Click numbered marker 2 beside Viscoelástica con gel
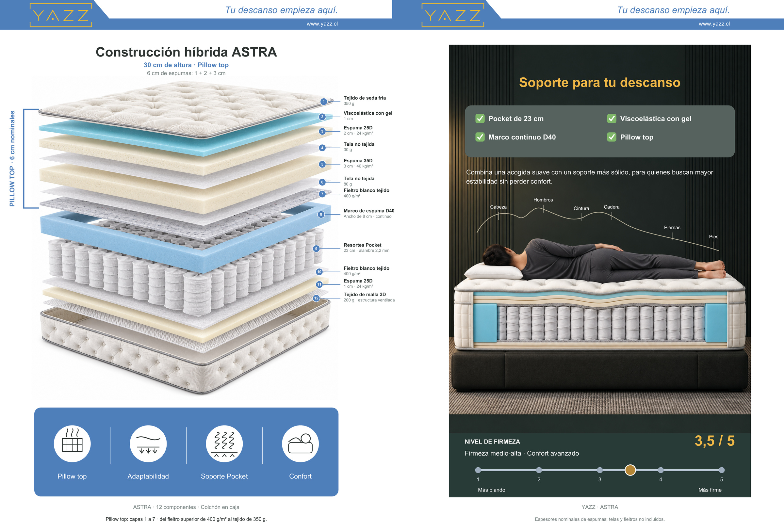Screen dimensions: 784x532 (322, 117)
